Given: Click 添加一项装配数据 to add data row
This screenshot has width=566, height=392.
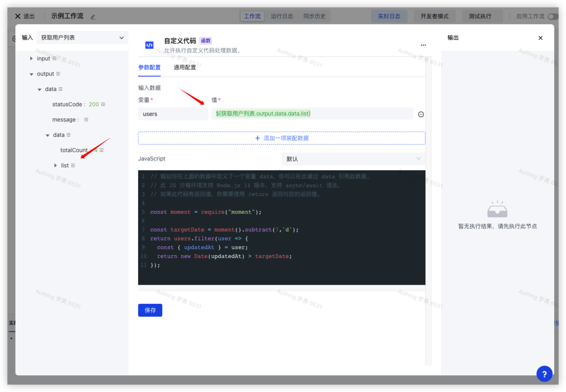Looking at the screenshot, I should tap(281, 138).
